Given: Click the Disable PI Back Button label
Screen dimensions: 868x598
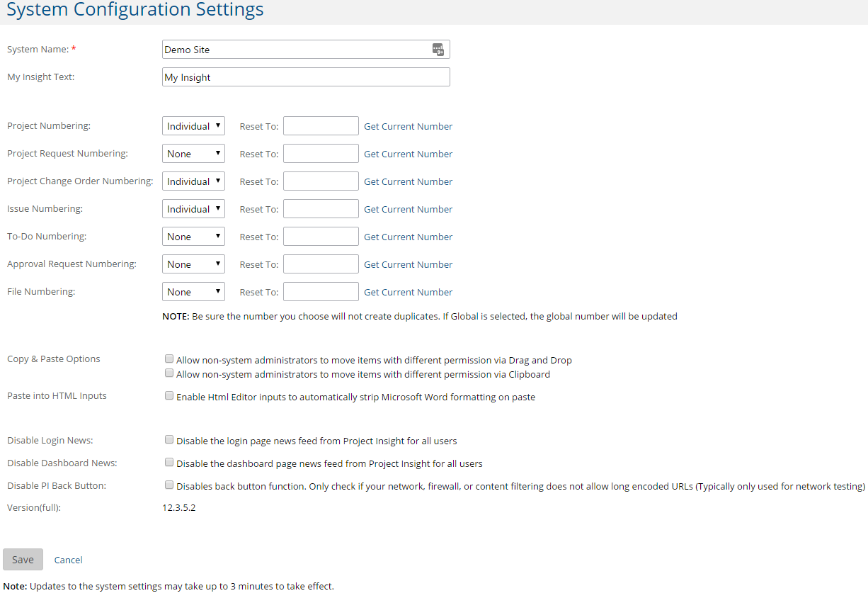Looking at the screenshot, I should pyautogui.click(x=57, y=485).
